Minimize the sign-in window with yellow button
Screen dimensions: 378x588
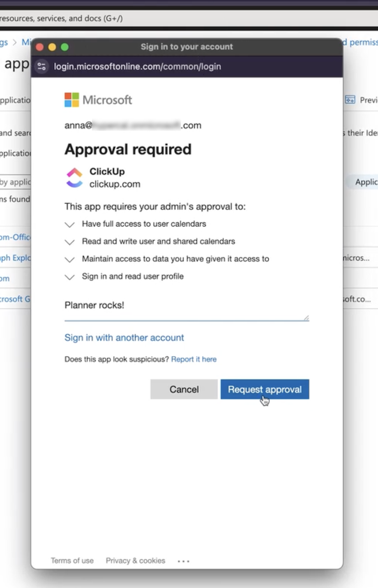point(52,47)
